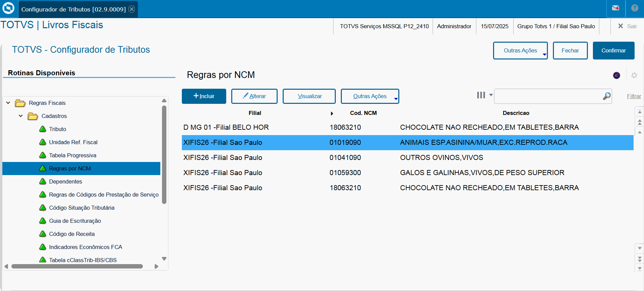Click the Confirmar button

pos(613,50)
